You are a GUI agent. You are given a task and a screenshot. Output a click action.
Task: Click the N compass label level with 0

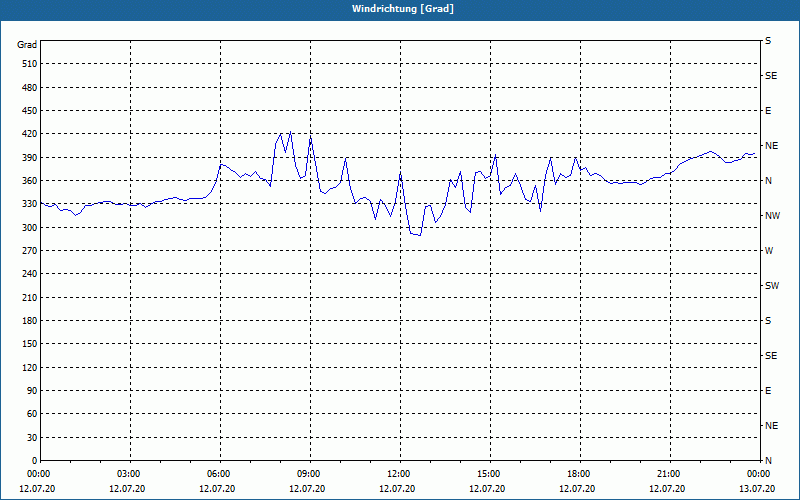[x=768, y=461]
